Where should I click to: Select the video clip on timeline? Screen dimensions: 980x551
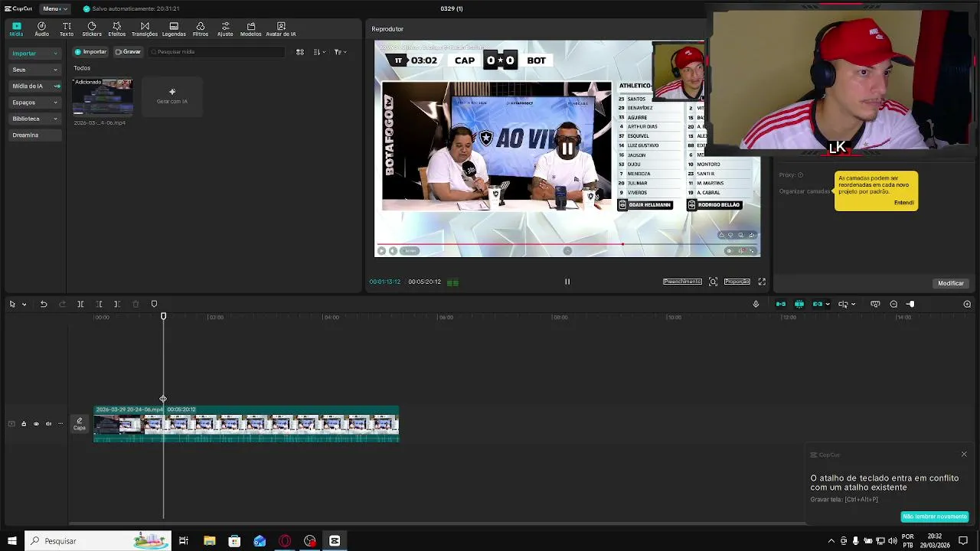pyautogui.click(x=246, y=424)
